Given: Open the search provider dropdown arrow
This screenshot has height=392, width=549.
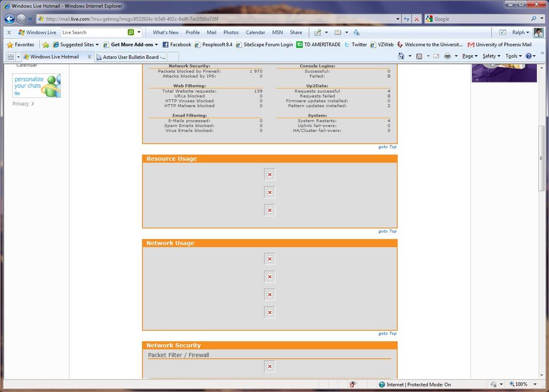Looking at the screenshot, I should click(x=542, y=19).
